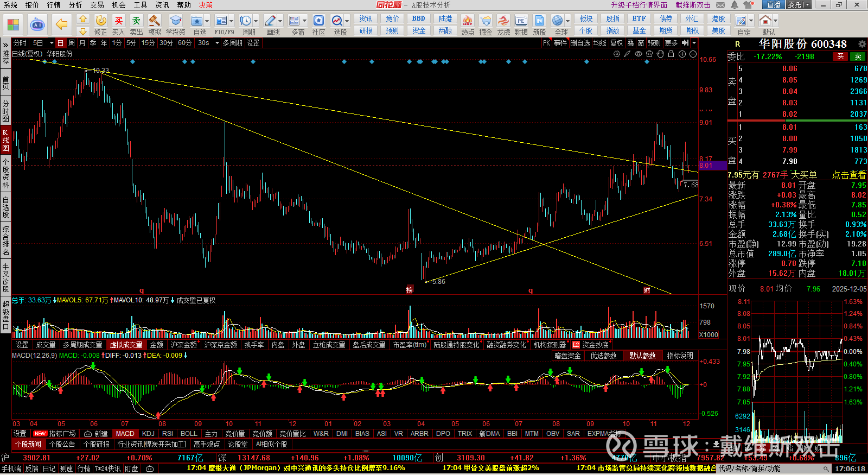Click the ETF toolbar button
Screen dimensions: 868x475
[x=639, y=18]
